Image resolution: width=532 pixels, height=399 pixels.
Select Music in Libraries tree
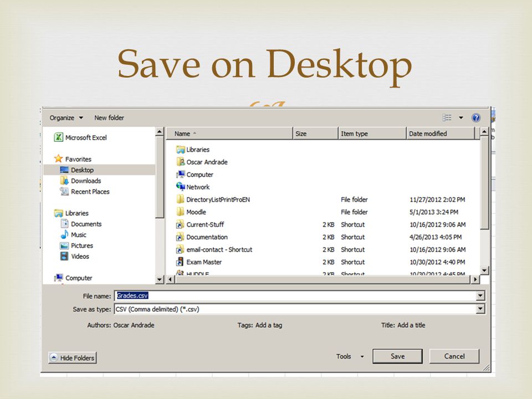[x=78, y=235]
